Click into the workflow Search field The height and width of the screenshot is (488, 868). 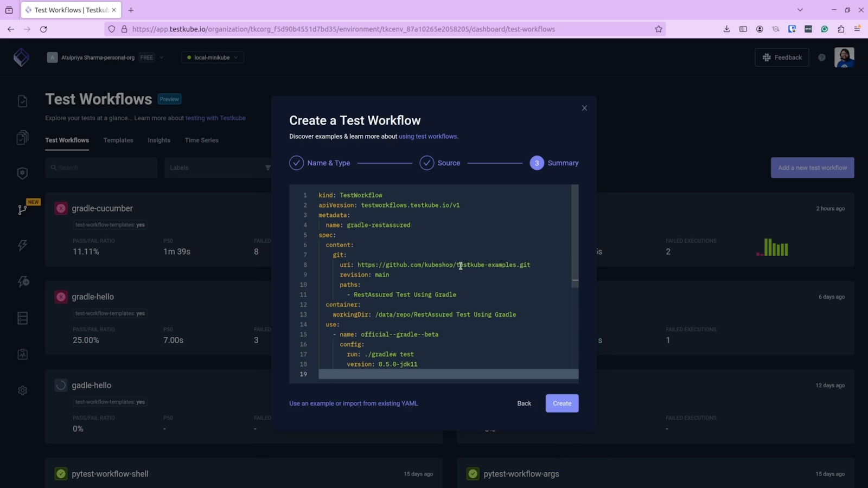(x=101, y=168)
